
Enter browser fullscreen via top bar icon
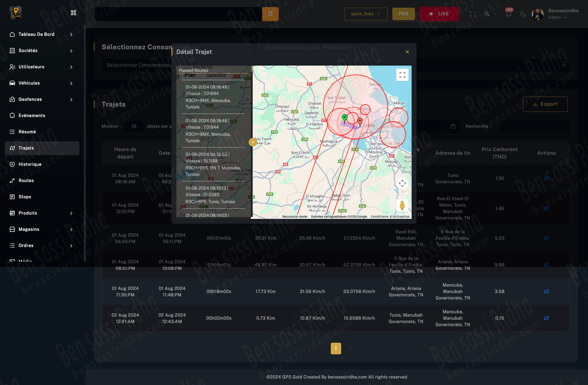click(x=473, y=14)
